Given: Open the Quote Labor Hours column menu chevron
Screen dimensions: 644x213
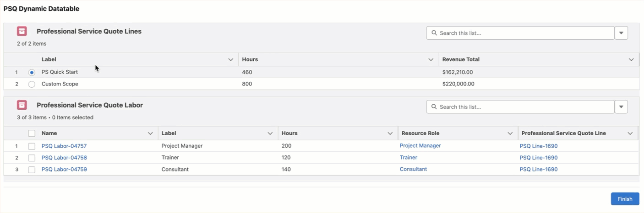Looking at the screenshot, I should pyautogui.click(x=390, y=133).
